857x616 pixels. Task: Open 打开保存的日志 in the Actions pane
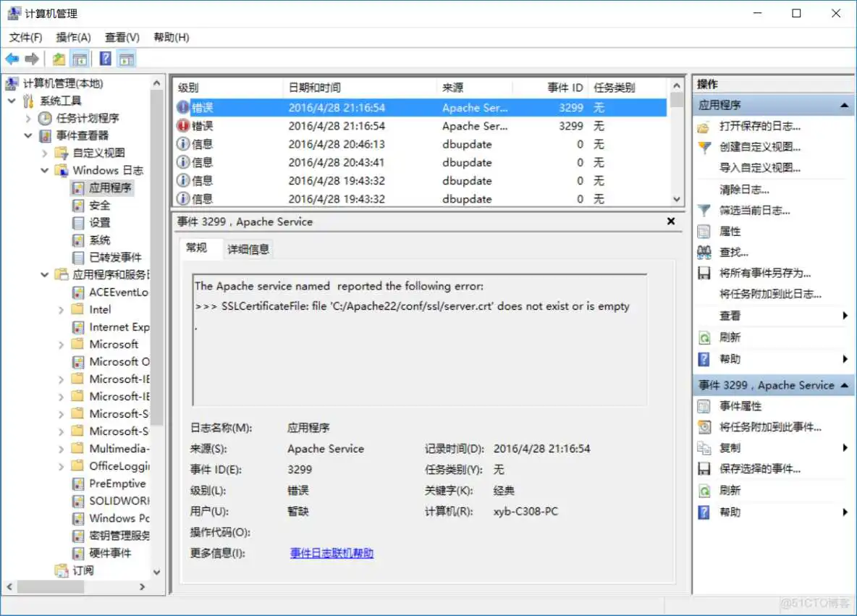[761, 126]
